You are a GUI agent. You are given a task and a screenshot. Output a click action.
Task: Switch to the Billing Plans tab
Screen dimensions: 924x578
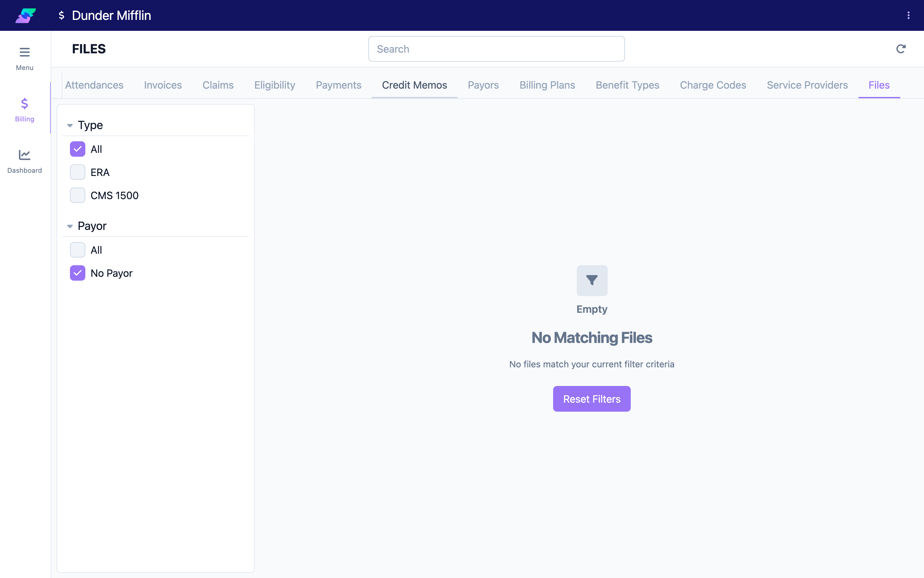point(547,85)
